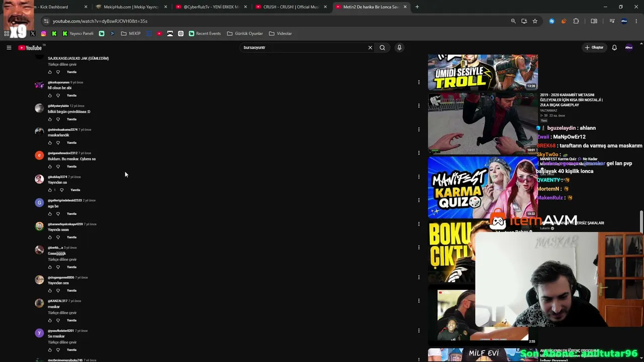Open options menu for the gellertgrindelwald2533 comment
Screen dimensions: 644x362
[419, 200]
